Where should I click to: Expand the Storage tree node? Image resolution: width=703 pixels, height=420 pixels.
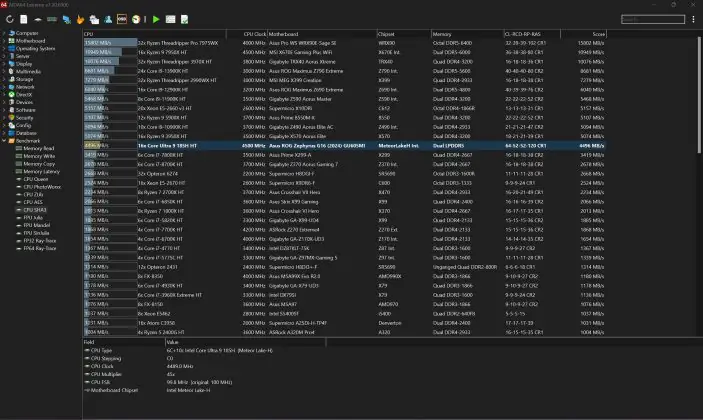tap(4, 79)
